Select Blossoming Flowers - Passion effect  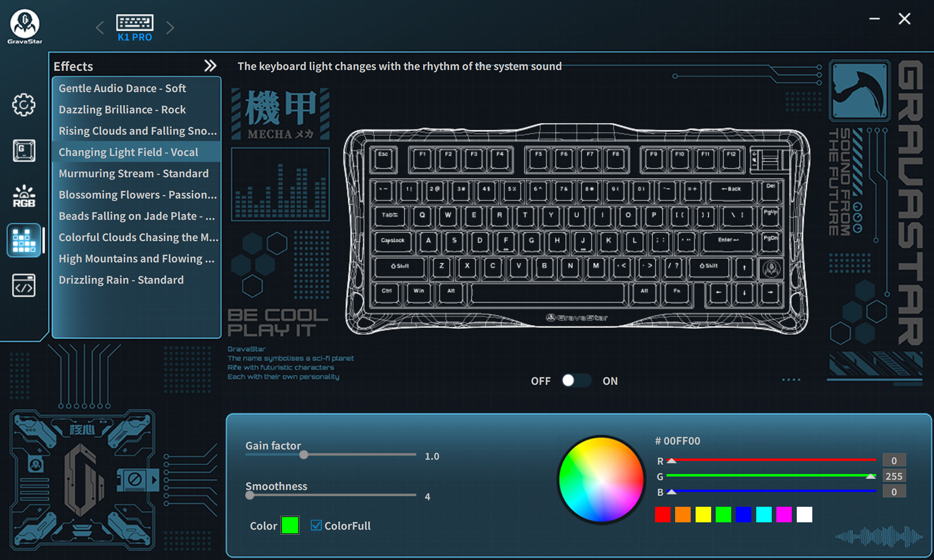click(136, 195)
